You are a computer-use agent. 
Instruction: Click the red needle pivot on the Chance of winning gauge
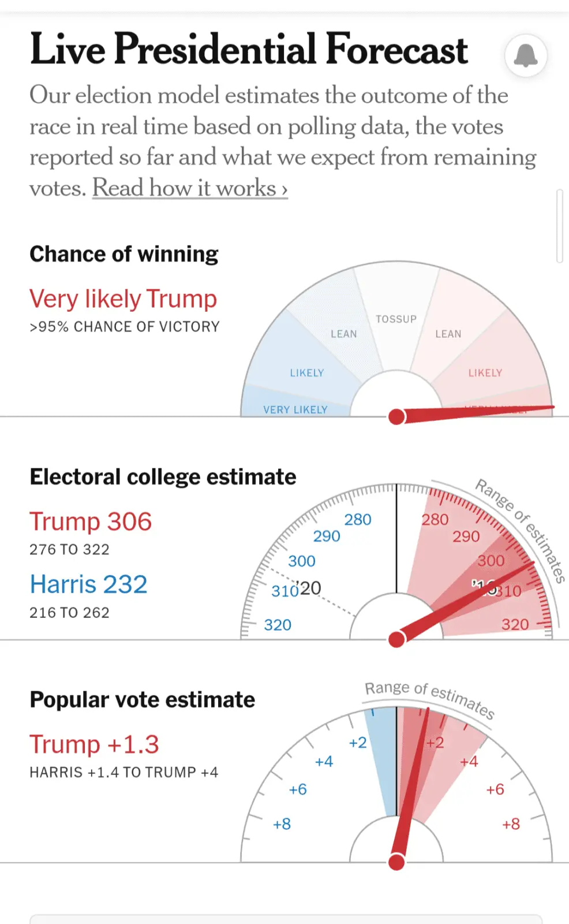point(397,416)
